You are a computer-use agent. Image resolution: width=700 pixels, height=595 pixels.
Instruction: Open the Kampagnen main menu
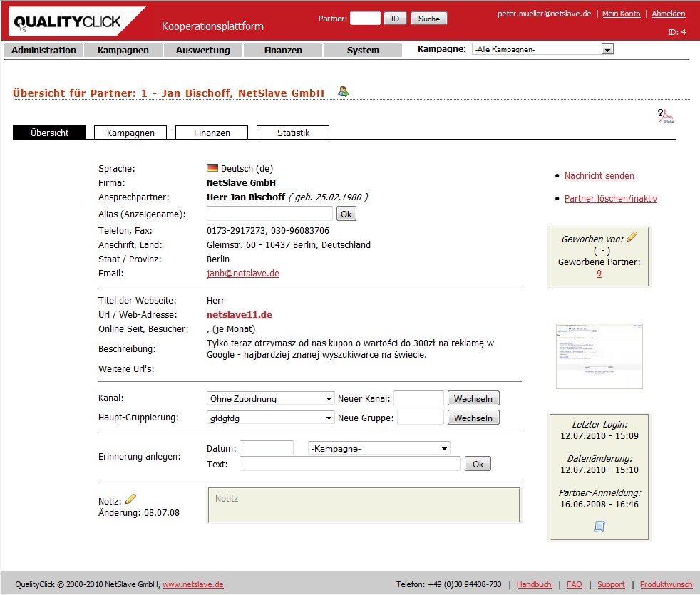tap(123, 51)
